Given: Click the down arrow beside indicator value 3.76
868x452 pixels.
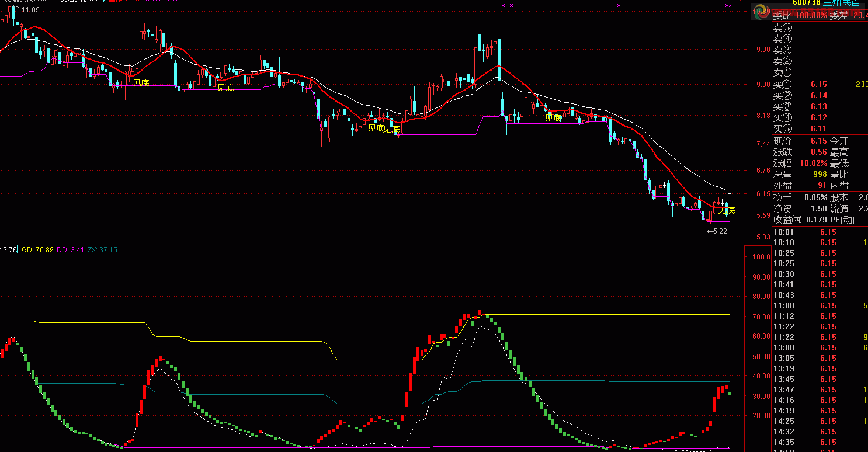Looking at the screenshot, I should tap(17, 250).
